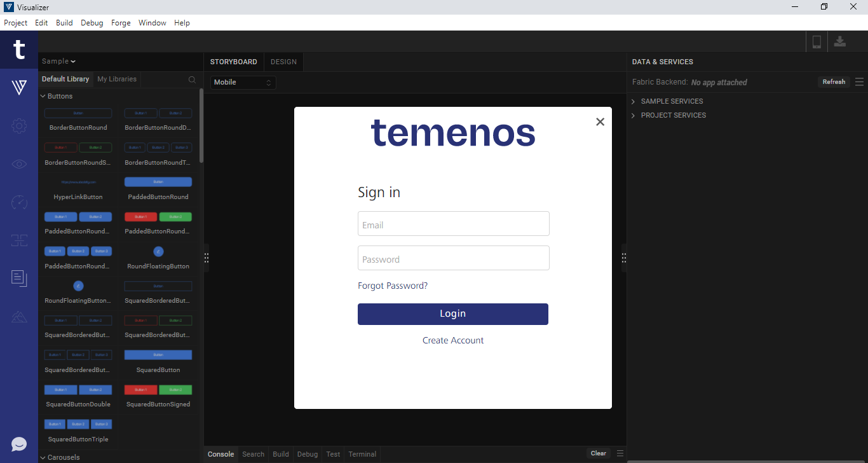Switch to the Default Library tab

65,79
